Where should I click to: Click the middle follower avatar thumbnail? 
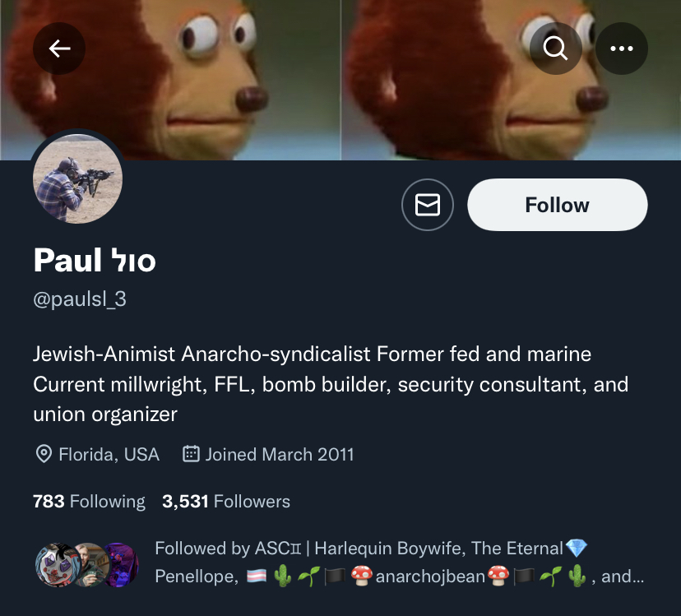[x=90, y=564]
